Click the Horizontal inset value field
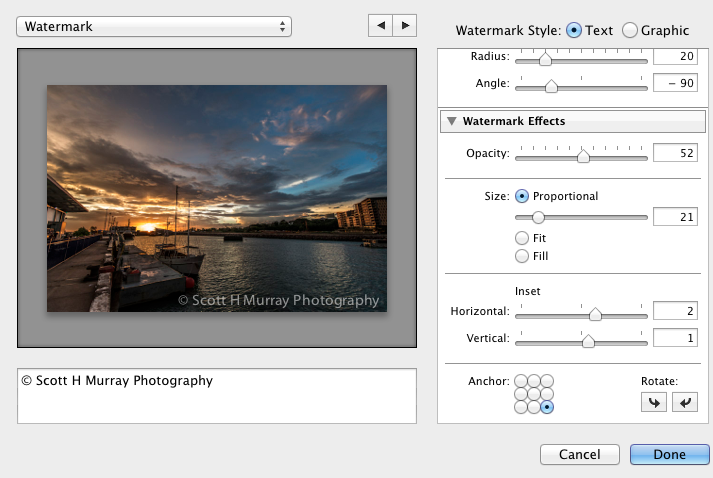Viewport: 713px width, 478px height. [x=674, y=313]
